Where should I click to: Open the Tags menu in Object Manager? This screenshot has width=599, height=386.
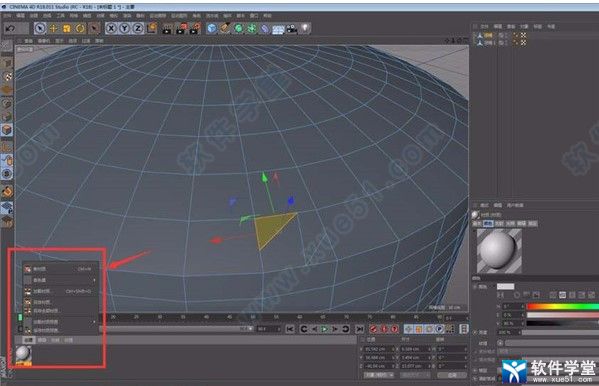coord(537,26)
